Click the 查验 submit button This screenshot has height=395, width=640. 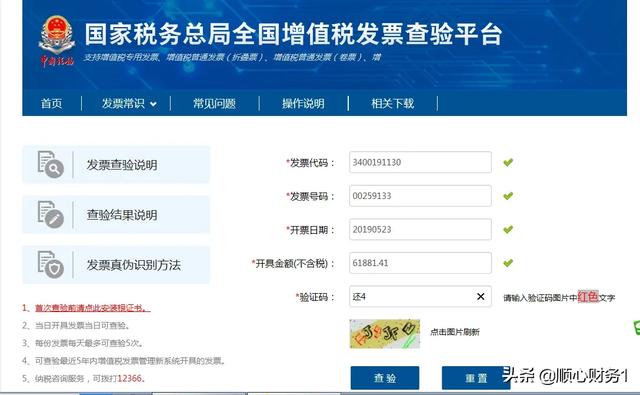click(x=385, y=378)
